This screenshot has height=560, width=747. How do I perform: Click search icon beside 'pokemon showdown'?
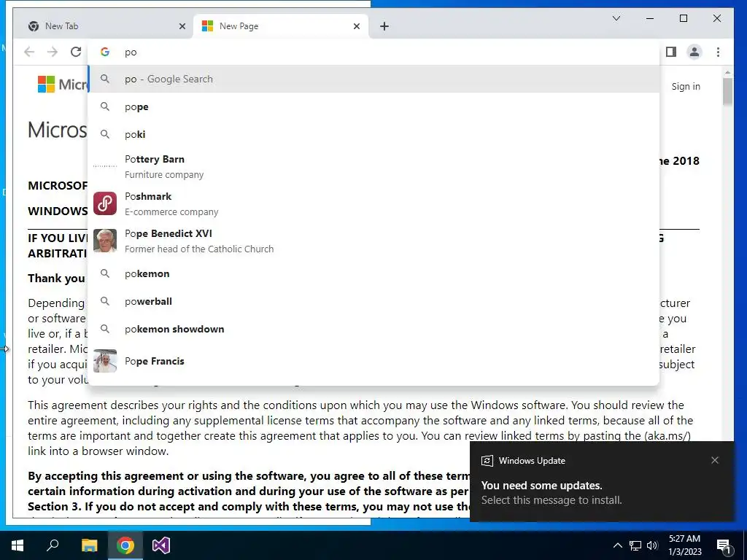point(105,329)
